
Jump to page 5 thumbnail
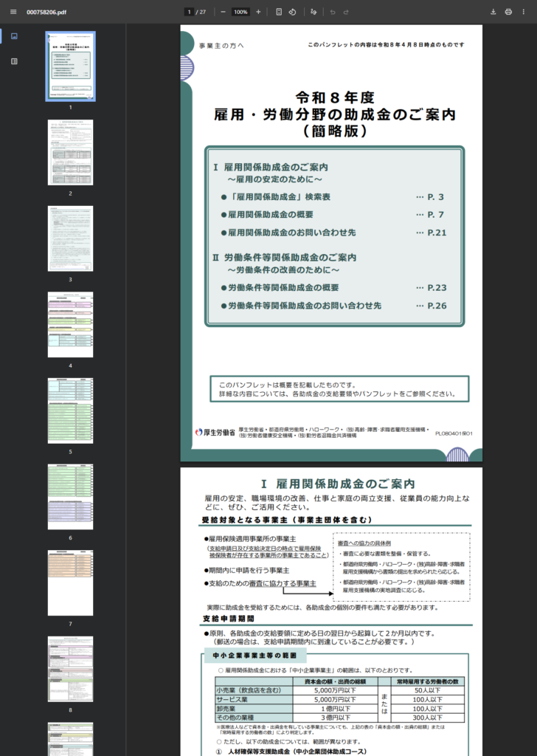point(70,410)
